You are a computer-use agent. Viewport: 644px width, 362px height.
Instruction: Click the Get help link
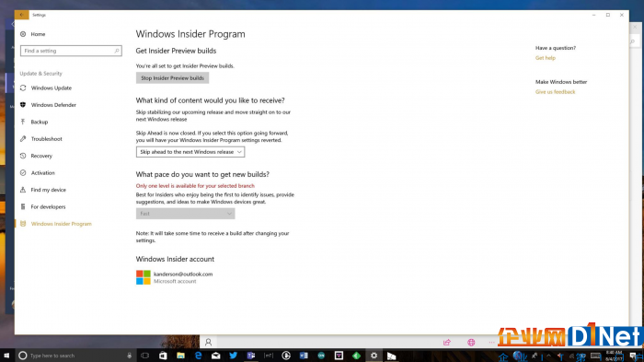pos(546,58)
